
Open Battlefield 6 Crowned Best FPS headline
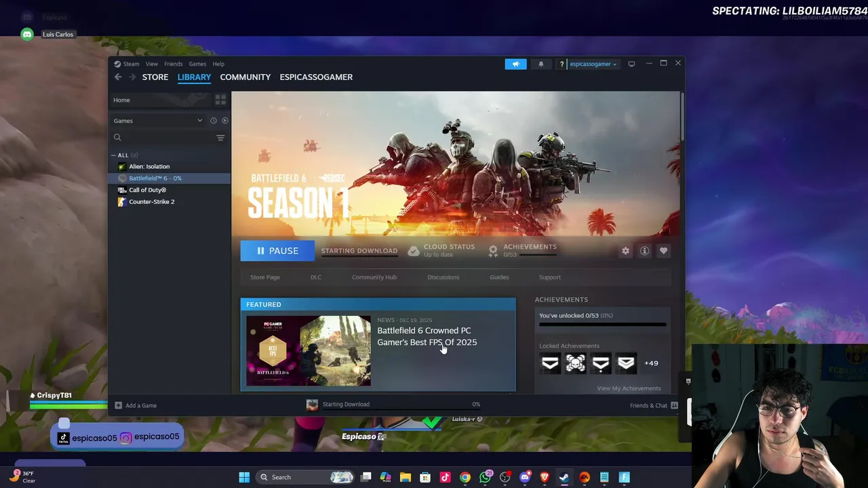point(427,336)
